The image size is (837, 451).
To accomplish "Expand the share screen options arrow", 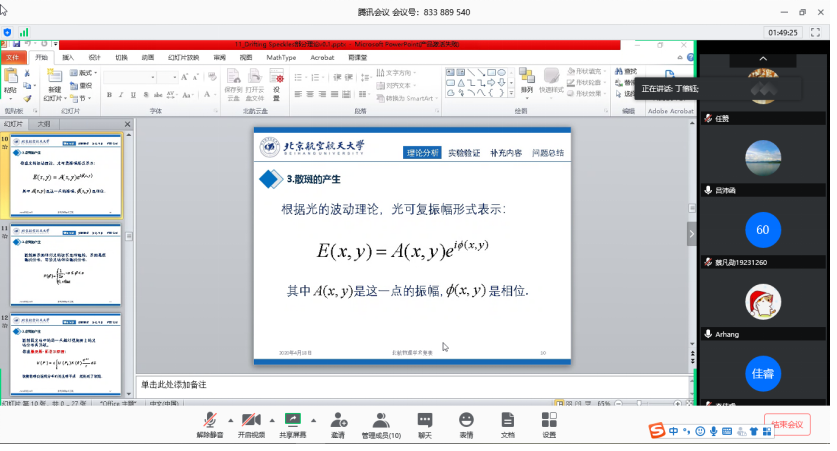I will coord(314,420).
